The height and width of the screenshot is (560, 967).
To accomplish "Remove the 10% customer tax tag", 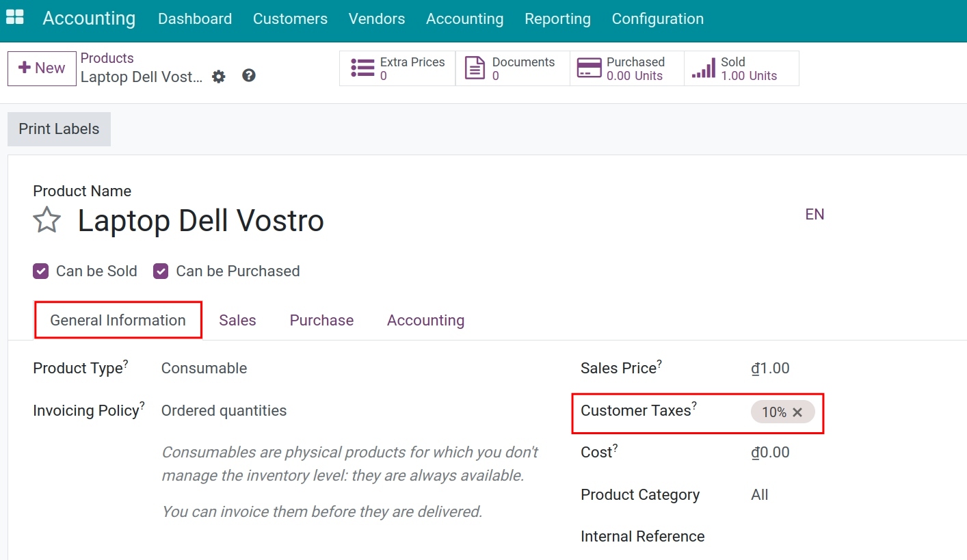I will [x=797, y=412].
